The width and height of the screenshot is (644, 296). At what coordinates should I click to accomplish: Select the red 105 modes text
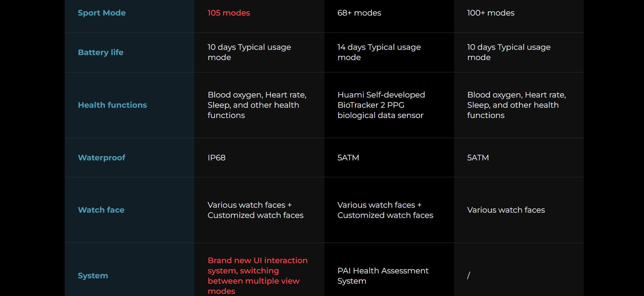pyautogui.click(x=229, y=13)
